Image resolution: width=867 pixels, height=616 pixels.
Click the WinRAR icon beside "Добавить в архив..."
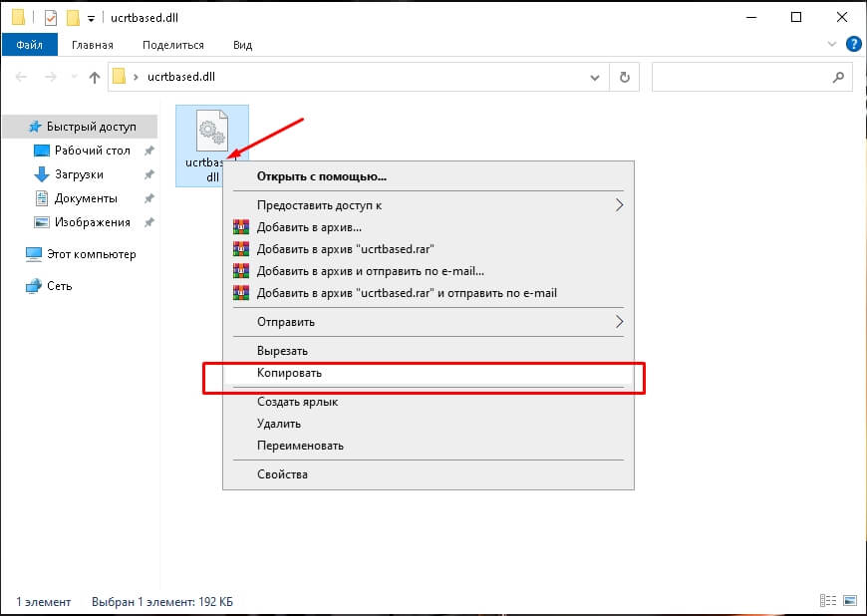[241, 227]
